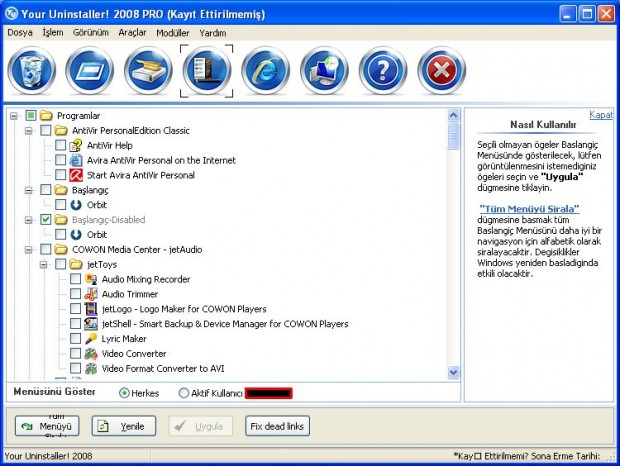Select the "Audio Mixing Recorder" row text

[146, 279]
